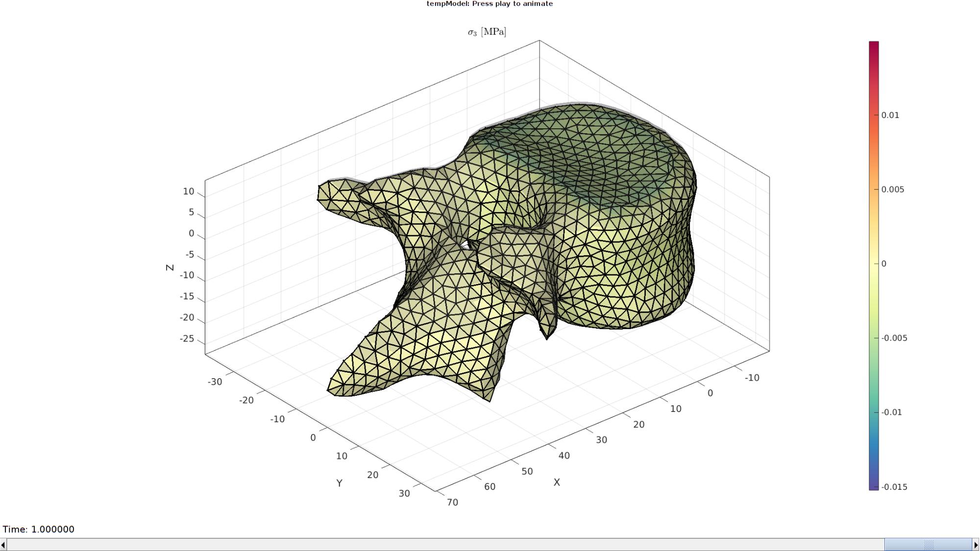Viewport: 980px width, 551px height.
Task: Select the Z axis label
Action: 170,267
